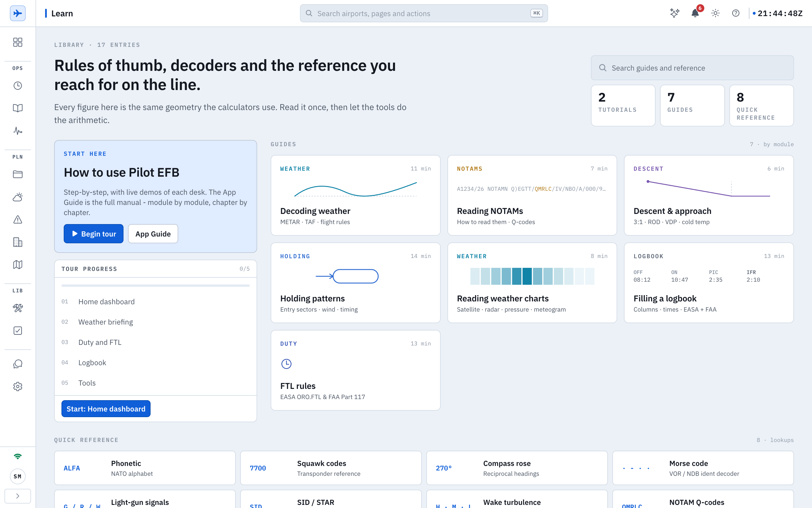Open the Reading NOTAMs guide card
The image size is (812, 508).
(x=532, y=195)
